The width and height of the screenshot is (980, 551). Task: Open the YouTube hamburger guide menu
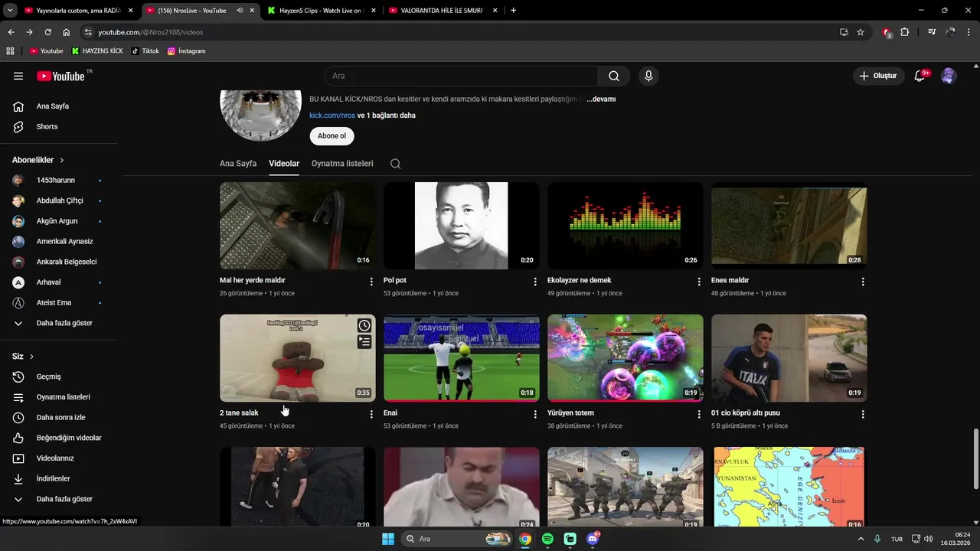pos(18,76)
